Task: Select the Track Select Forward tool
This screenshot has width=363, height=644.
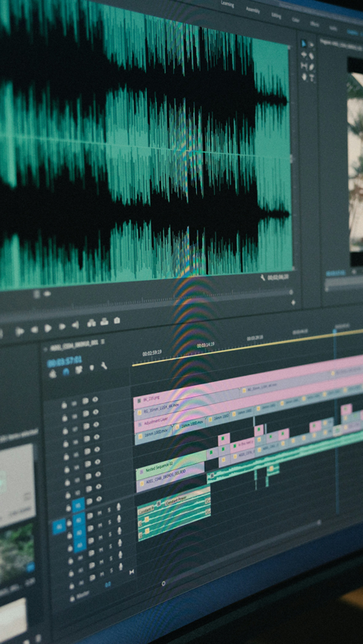Action: point(311,44)
